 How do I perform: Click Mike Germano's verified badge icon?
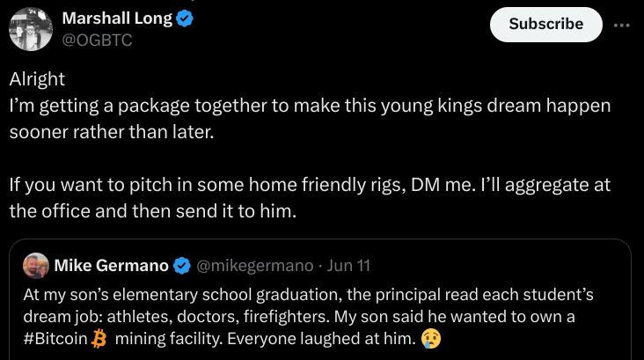182,265
